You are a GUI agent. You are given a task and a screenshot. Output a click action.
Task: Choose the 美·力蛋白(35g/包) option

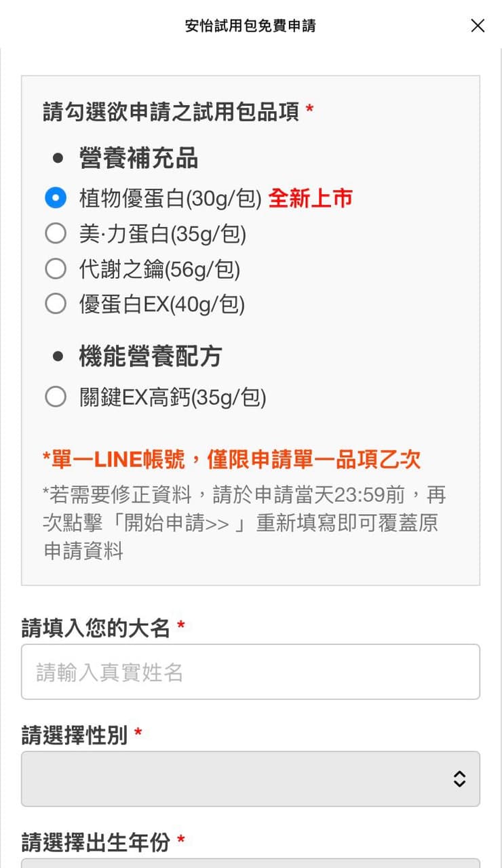[x=56, y=233]
